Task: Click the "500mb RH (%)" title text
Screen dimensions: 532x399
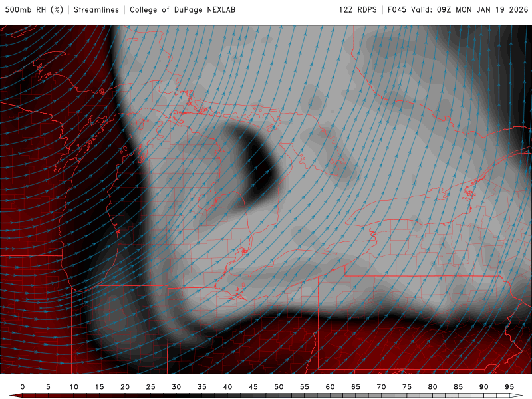Action: [x=34, y=10]
